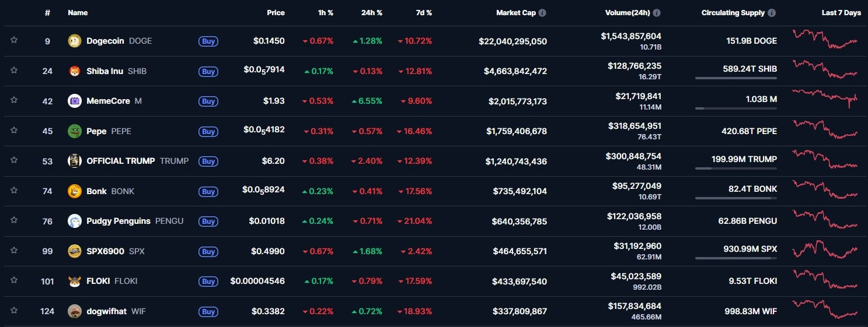The width and height of the screenshot is (868, 327).
Task: Sort the table by 24h % column
Action: click(371, 13)
